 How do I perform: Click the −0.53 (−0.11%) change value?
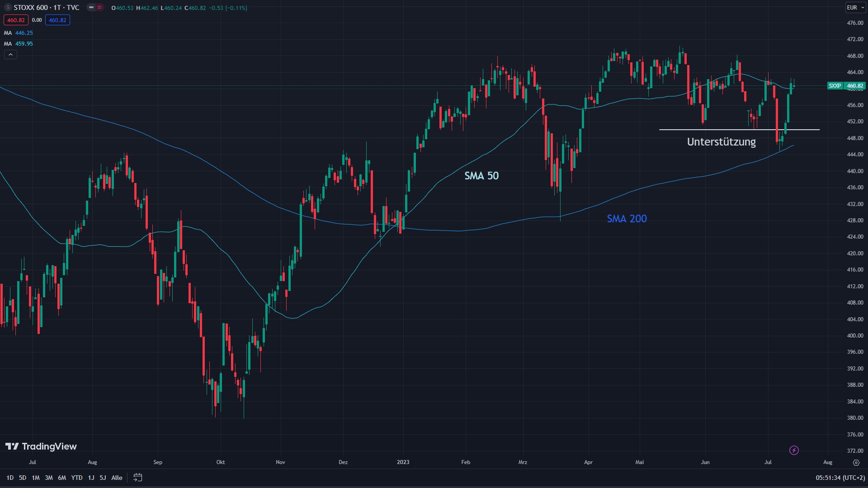coord(228,8)
